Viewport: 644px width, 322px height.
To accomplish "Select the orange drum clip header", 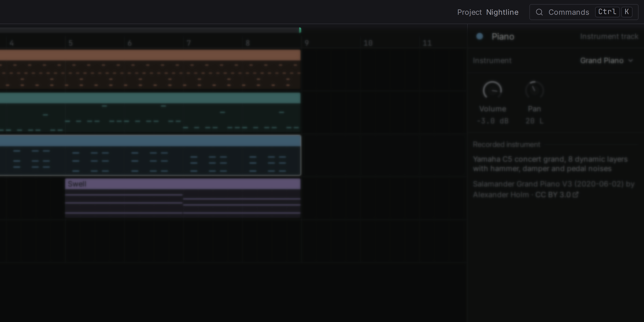I will coord(150,55).
